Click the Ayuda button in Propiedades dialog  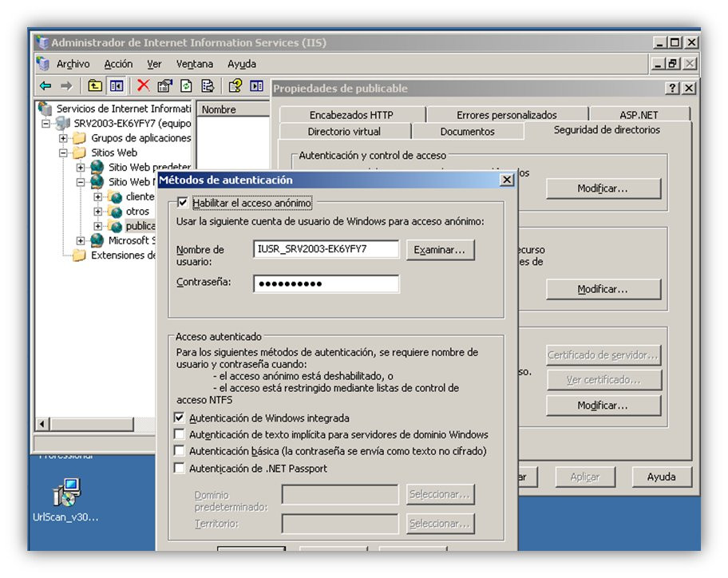(662, 477)
